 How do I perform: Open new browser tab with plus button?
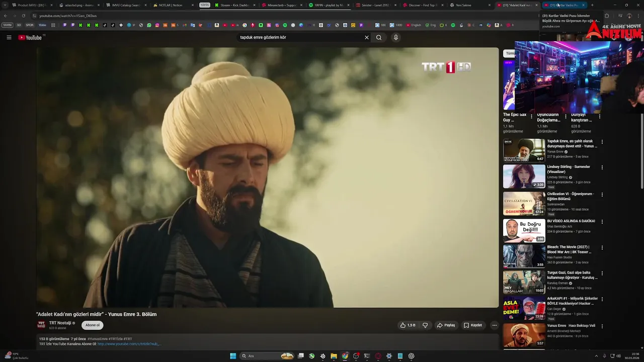tap(592, 5)
